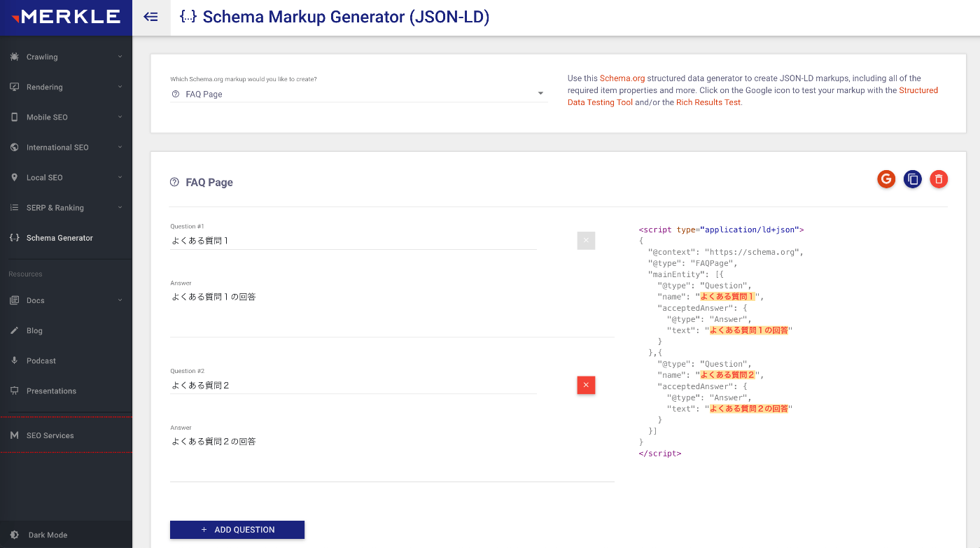The width and height of the screenshot is (980, 548).
Task: Click the "@type": "FAQPage" code line
Action: click(x=693, y=263)
